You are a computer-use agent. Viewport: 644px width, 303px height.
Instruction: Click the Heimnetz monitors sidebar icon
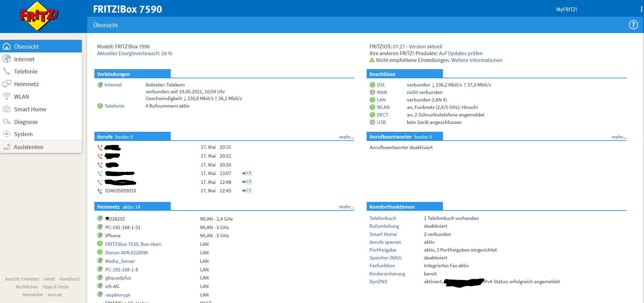coord(6,84)
